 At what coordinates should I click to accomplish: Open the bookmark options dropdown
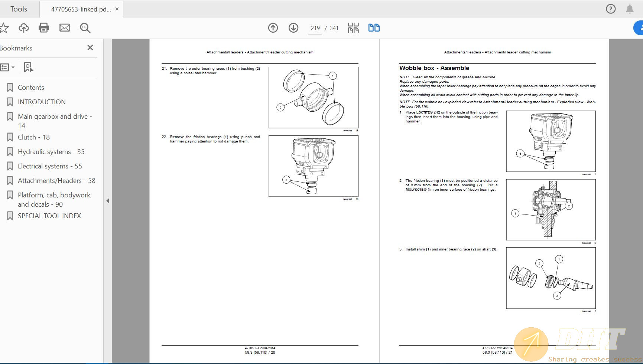click(x=7, y=68)
